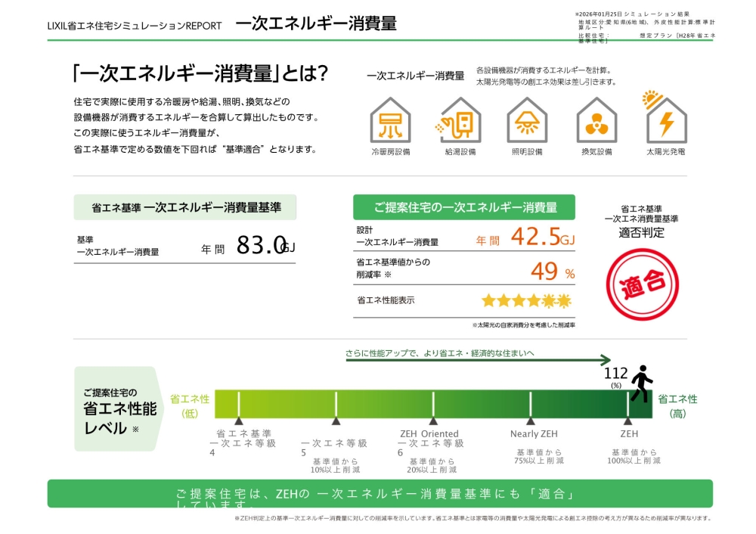This screenshot has width=756, height=534.
Task: Select the triangle marker for 一次エネ等級5
Action: [x=336, y=421]
